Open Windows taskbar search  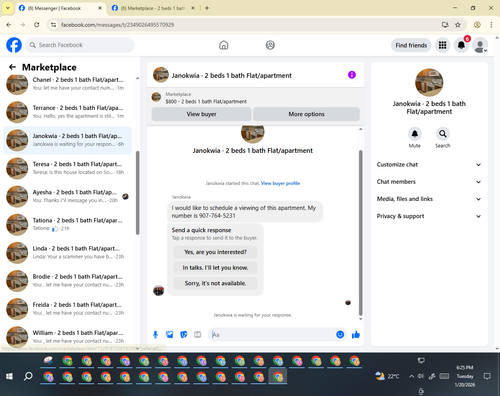click(x=28, y=376)
